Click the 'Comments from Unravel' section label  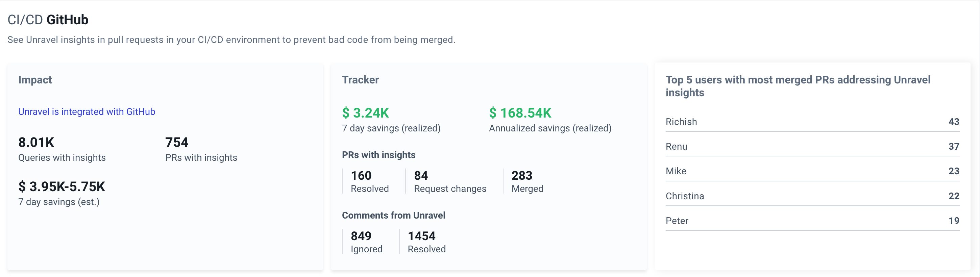[393, 216]
